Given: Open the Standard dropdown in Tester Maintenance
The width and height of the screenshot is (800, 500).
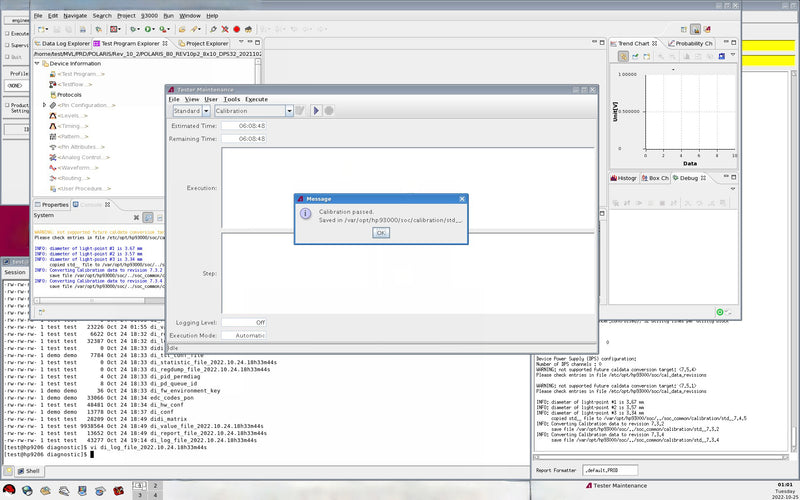Looking at the screenshot, I should click(x=206, y=111).
